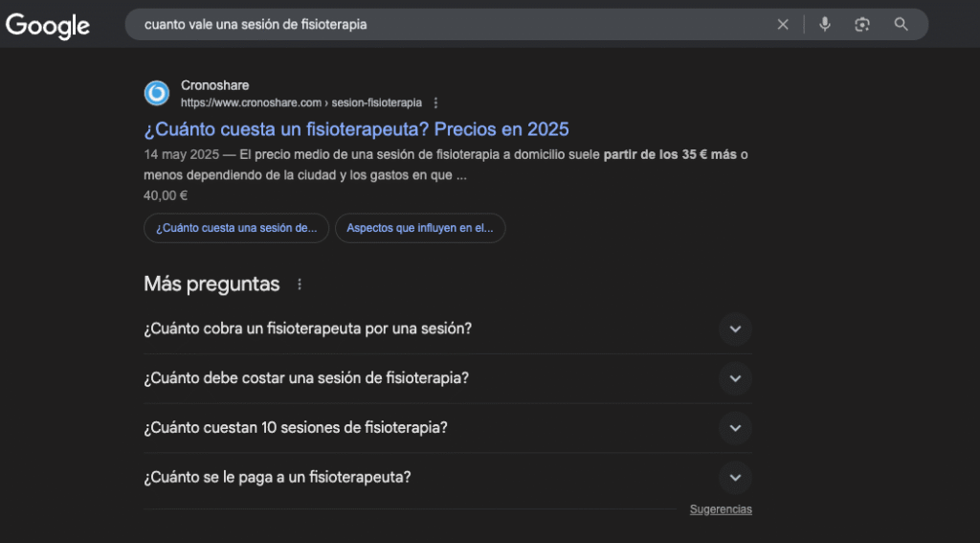The image size is (980, 543).
Task: Open more options dots next to the Cronoshare URL
Action: click(435, 102)
